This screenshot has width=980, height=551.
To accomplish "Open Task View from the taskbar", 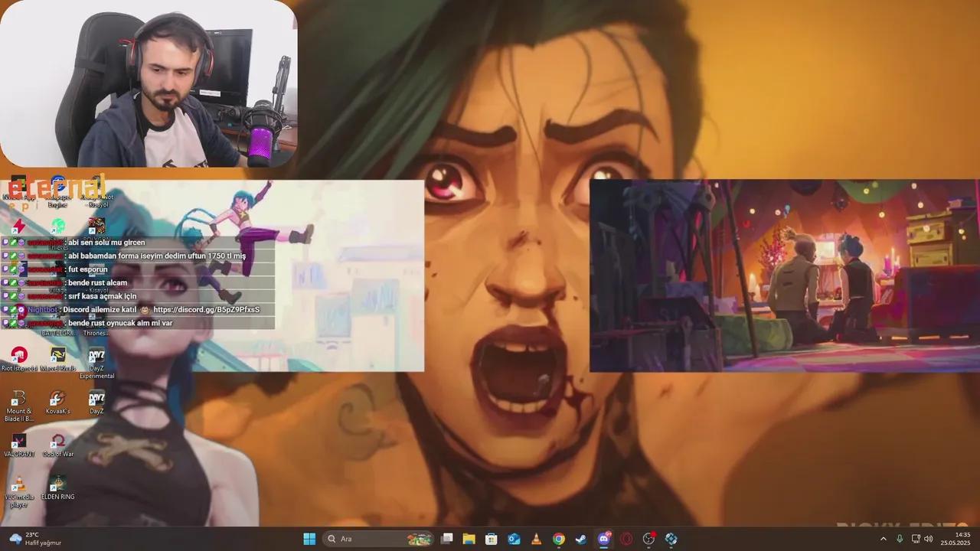I will (x=447, y=539).
